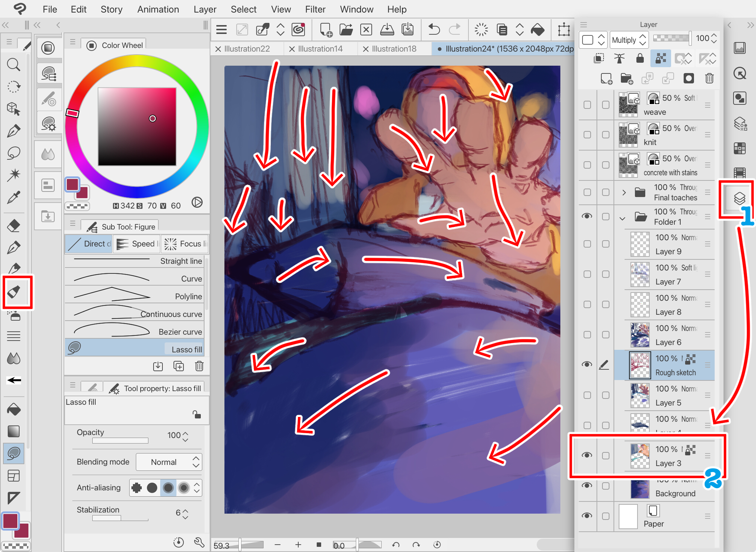Viewport: 756px width, 552px height.
Task: Click the Delete layer trash icon
Action: (709, 78)
